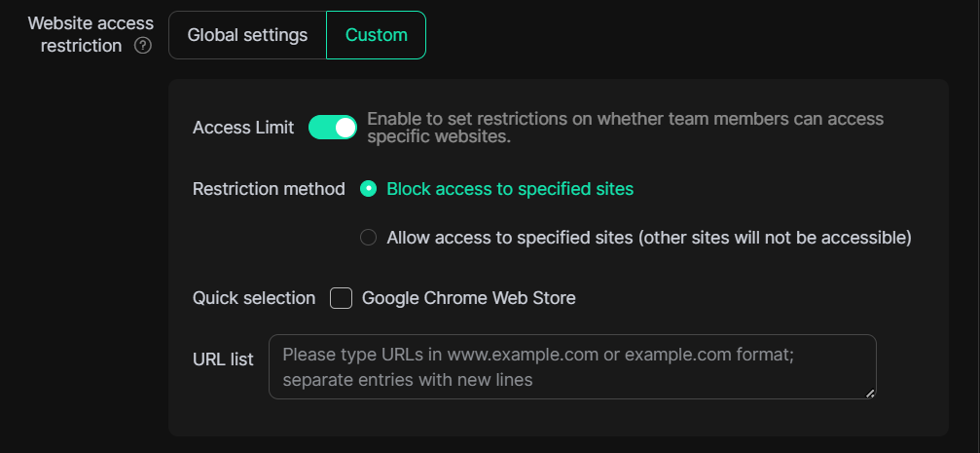The image size is (980, 453).
Task: Select the Custom tab
Action: 376,35
